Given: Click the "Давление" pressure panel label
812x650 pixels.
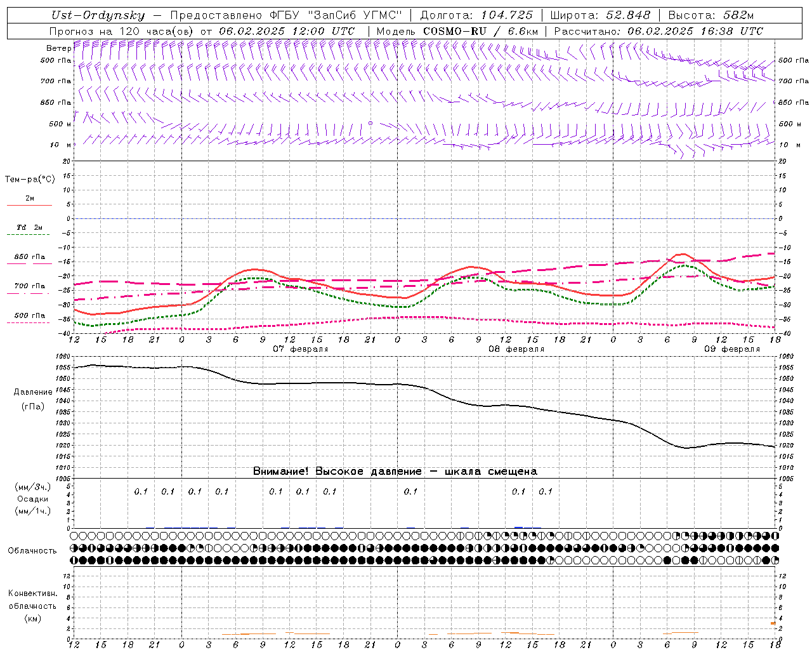Looking at the screenshot, I should 33,392.
